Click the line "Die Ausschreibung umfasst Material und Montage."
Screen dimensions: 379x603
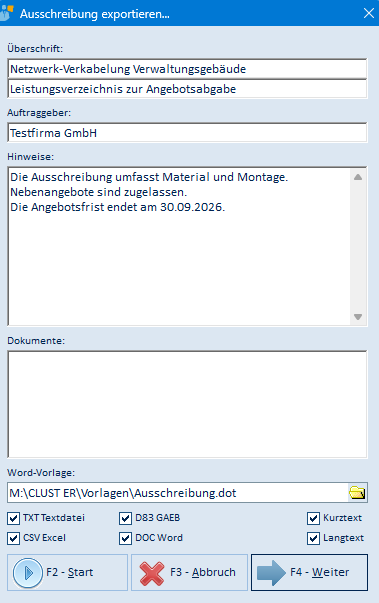(149, 177)
